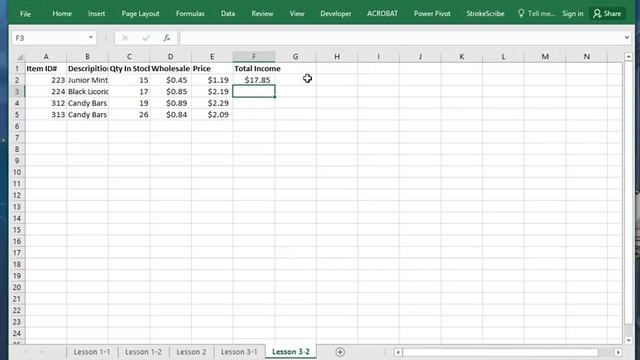Click the Insert Function fx icon
640x360 pixels.
pyautogui.click(x=167, y=38)
